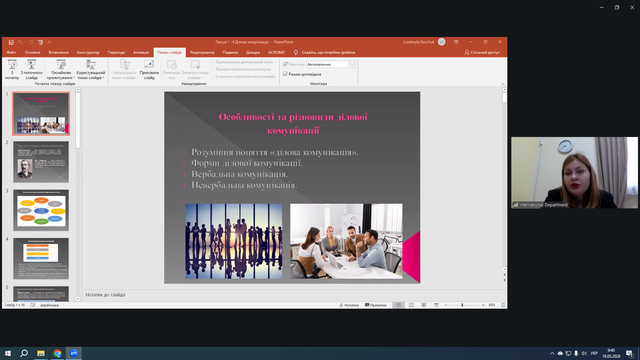Click the українська language indicator in status bar
640x360 pixels.
[49, 305]
